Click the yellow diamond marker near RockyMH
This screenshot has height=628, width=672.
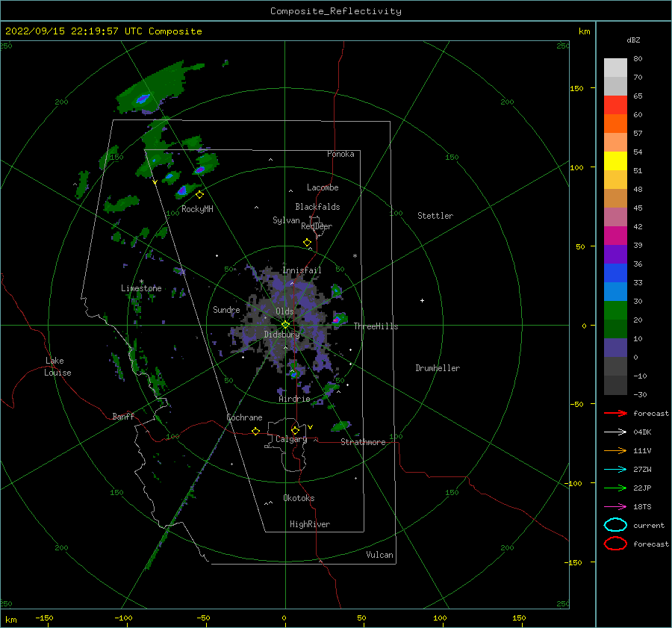(x=199, y=195)
